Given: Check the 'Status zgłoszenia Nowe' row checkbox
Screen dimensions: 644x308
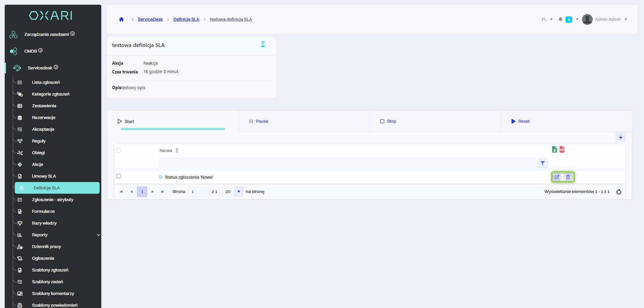Looking at the screenshot, I should [x=118, y=176].
